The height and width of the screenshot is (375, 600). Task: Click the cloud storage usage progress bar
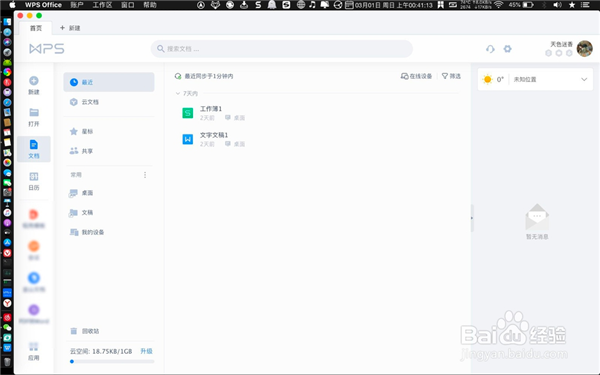click(112, 361)
